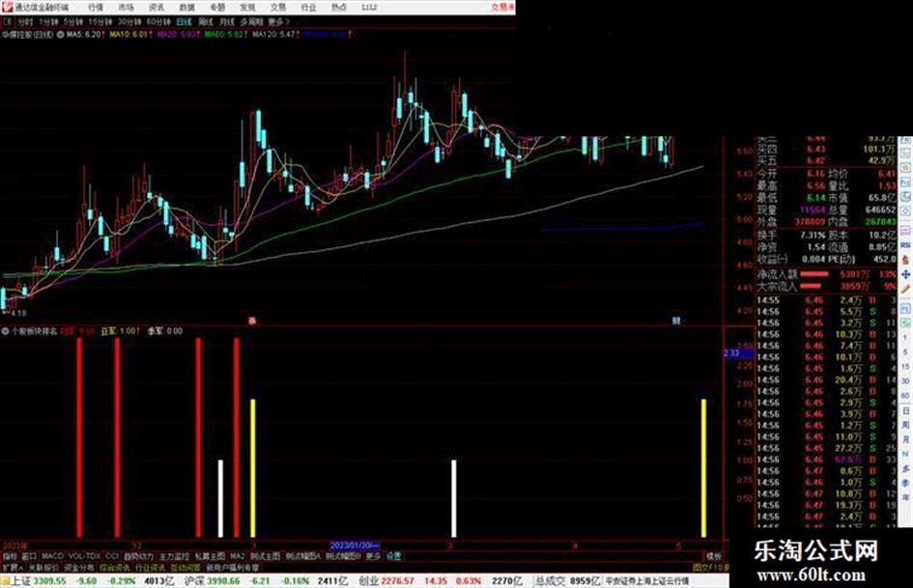Expand 更多 indicator list at bottom
The image size is (913, 588).
373,556
